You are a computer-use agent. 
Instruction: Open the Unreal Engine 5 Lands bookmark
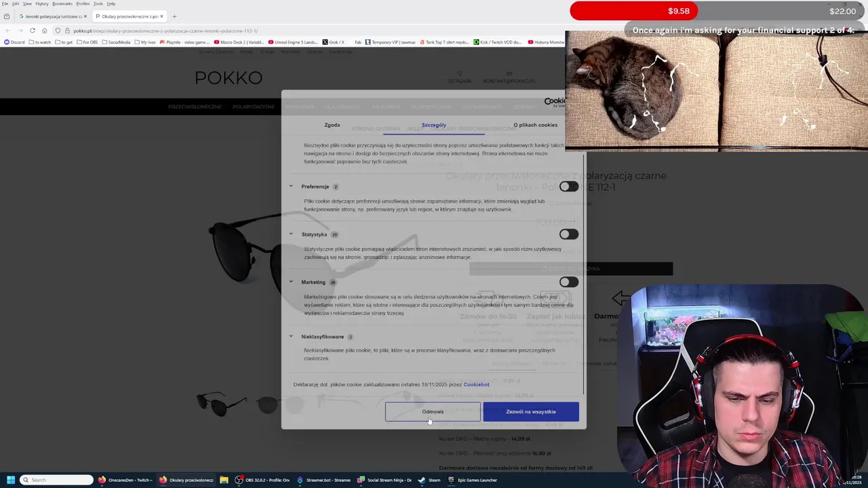click(x=293, y=42)
